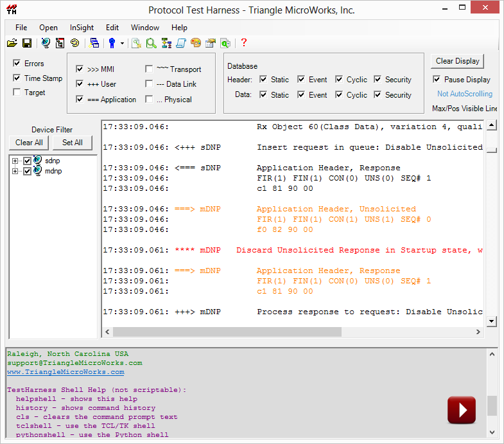This screenshot has width=504, height=444.
Task: Click the log horizontal scrollbar thumb
Action: click(x=227, y=332)
